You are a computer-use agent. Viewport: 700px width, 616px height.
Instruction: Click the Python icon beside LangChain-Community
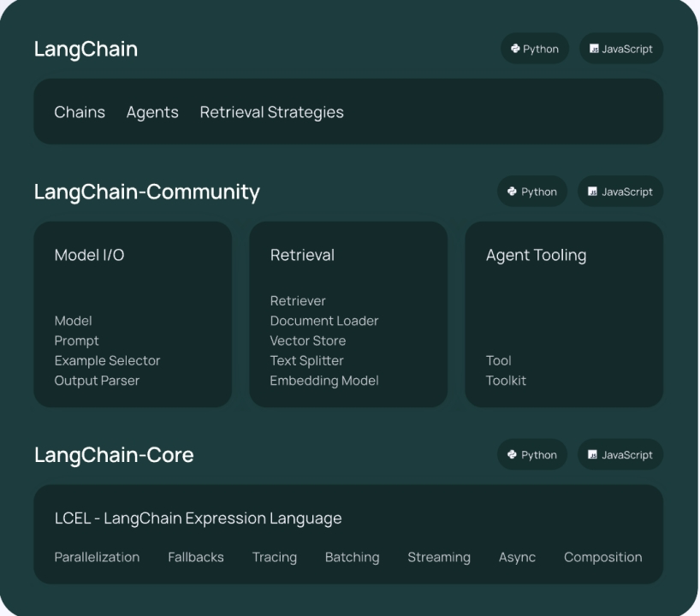pos(512,192)
